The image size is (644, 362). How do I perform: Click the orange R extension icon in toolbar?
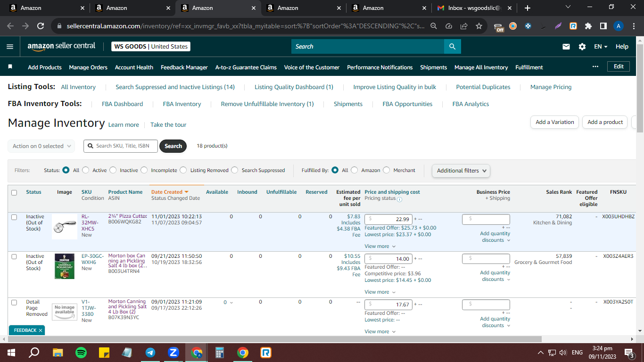pyautogui.click(x=573, y=26)
